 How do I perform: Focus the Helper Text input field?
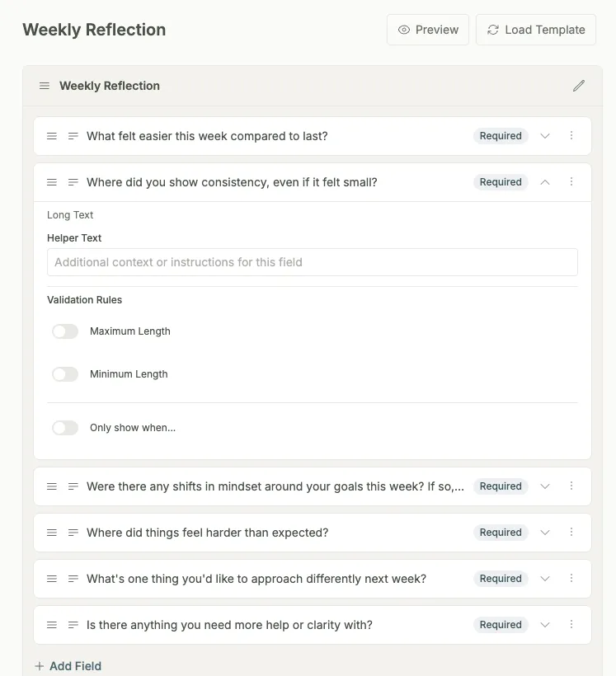coord(313,262)
